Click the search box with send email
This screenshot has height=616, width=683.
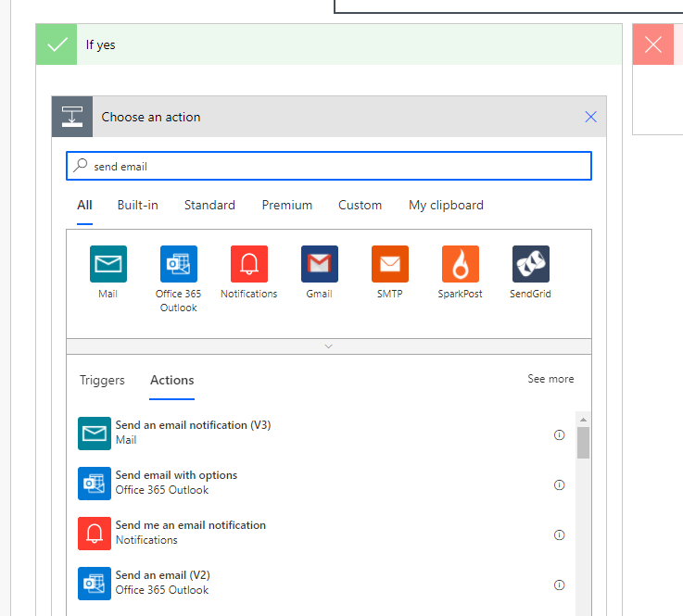point(329,166)
